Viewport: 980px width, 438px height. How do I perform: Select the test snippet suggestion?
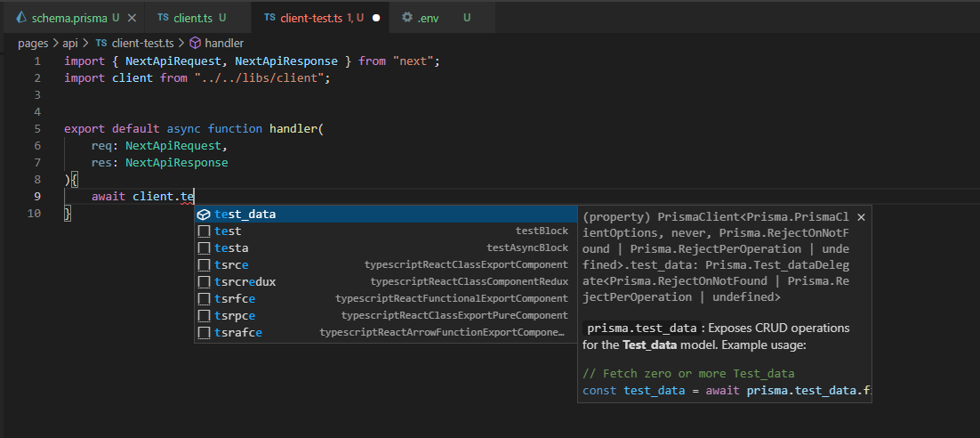[386, 231]
